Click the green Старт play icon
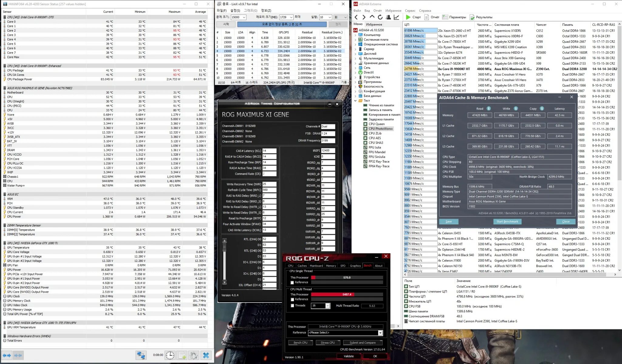 click(408, 17)
